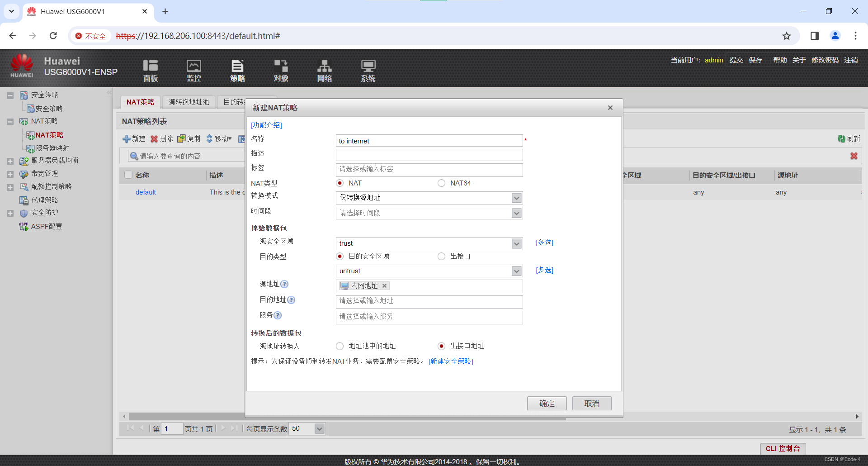This screenshot has width=868, height=466.
Task: Click the 确定 confirm button
Action: tap(547, 404)
